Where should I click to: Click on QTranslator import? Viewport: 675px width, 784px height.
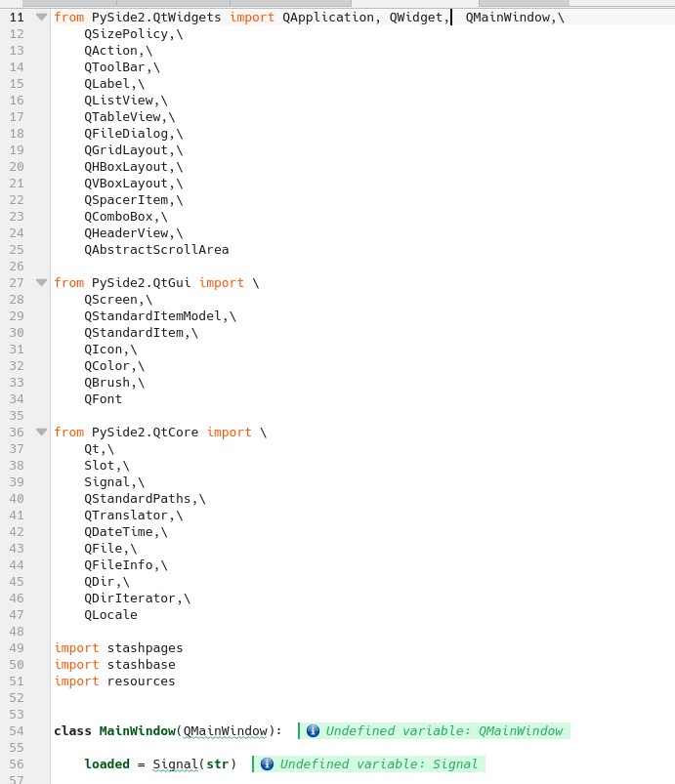pyautogui.click(x=126, y=515)
